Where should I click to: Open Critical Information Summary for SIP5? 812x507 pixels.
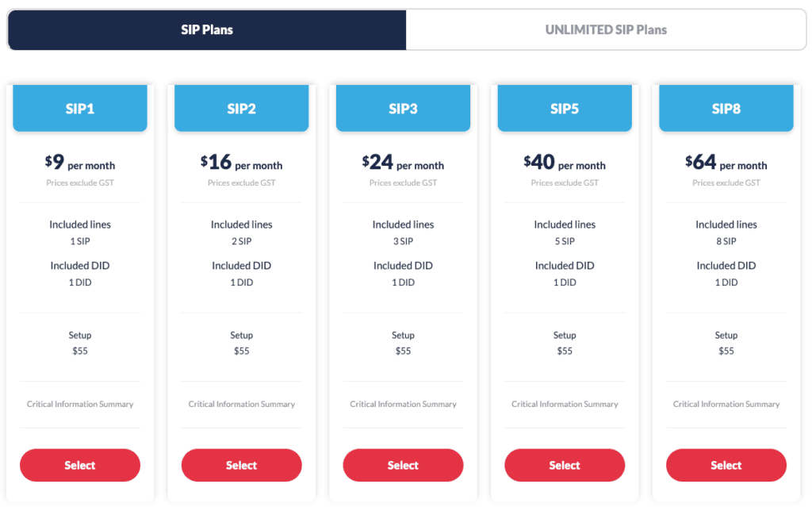565,404
